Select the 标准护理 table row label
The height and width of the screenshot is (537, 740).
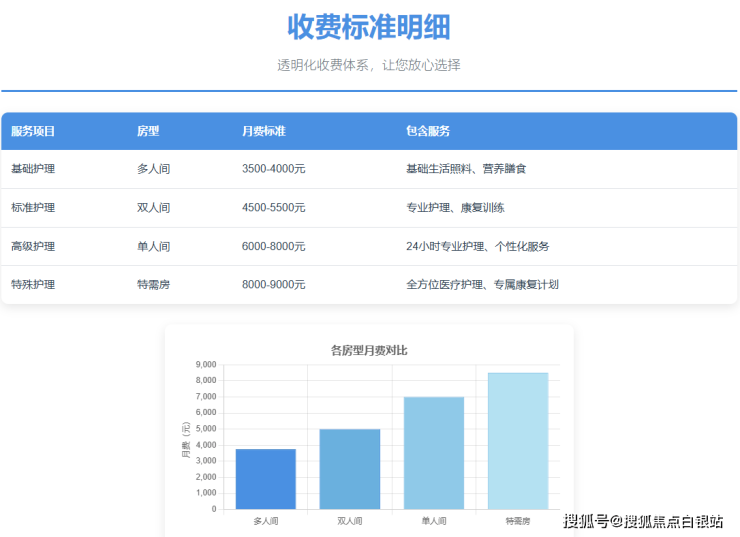[33, 208]
